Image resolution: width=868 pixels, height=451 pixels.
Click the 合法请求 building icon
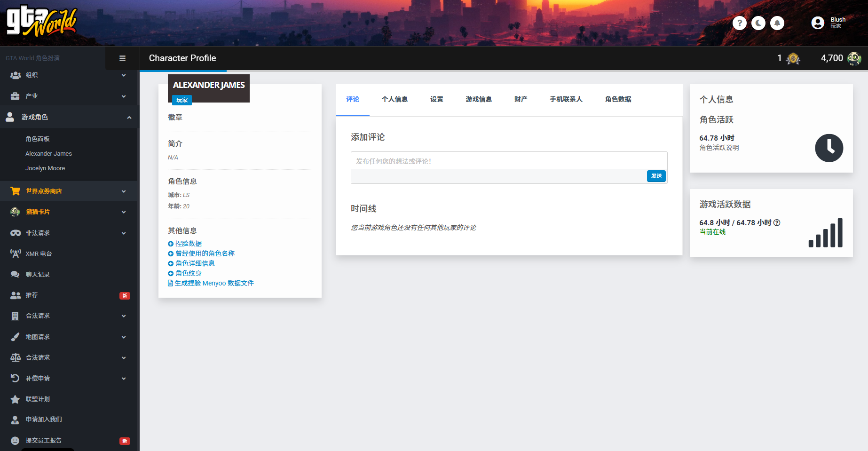15,316
